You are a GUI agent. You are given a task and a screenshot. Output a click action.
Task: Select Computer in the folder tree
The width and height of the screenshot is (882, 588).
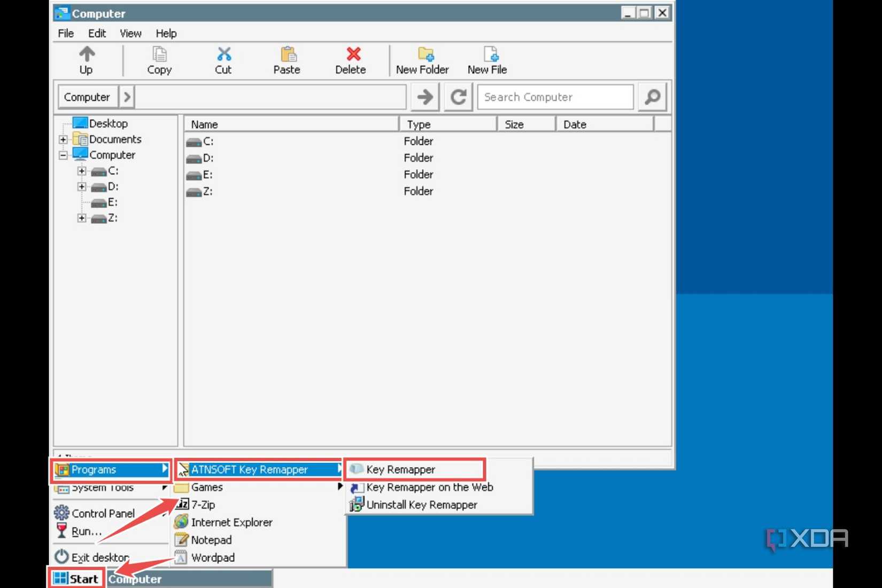104,155
